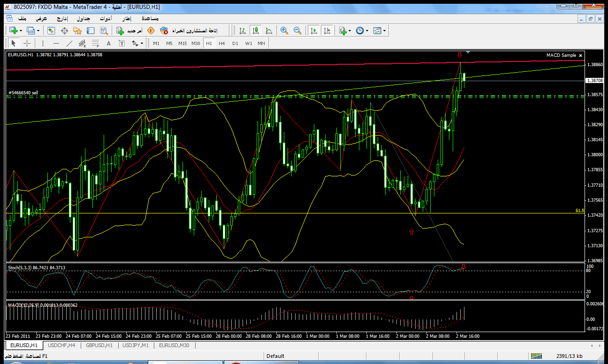The height and width of the screenshot is (364, 608).
Task: Open the Navigator panel (folder with star)
Action: [x=77, y=30]
